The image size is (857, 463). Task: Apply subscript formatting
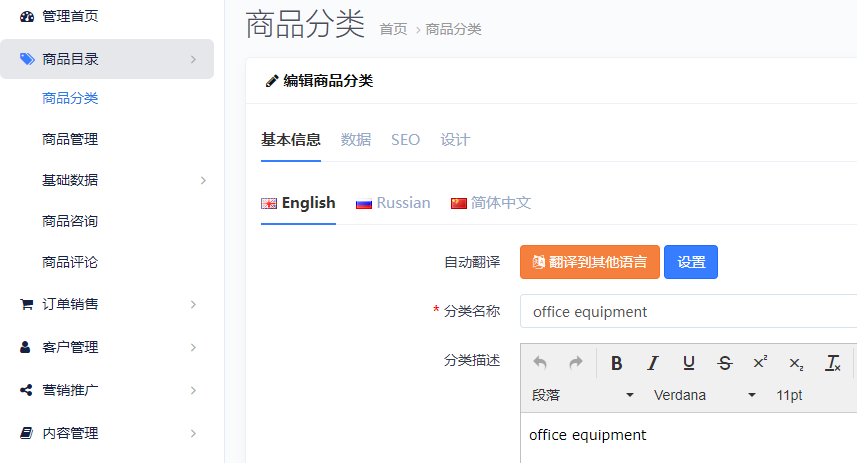[x=796, y=362]
